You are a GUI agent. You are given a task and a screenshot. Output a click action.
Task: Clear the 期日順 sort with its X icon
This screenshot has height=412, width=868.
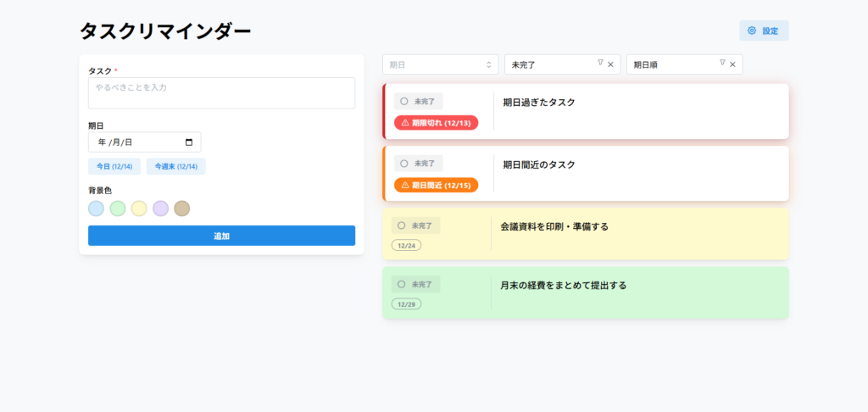point(732,64)
